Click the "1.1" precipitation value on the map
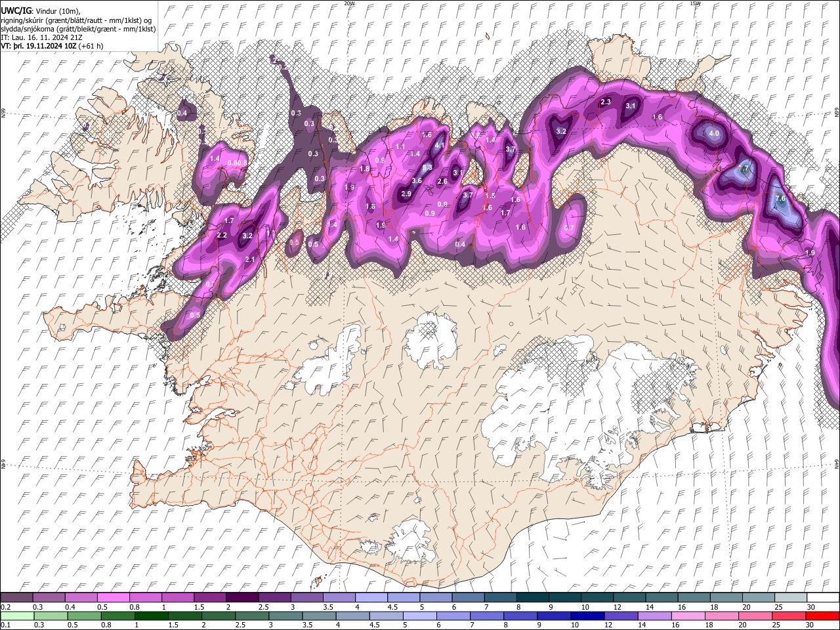This screenshot has height=630, width=840. pyautogui.click(x=400, y=146)
